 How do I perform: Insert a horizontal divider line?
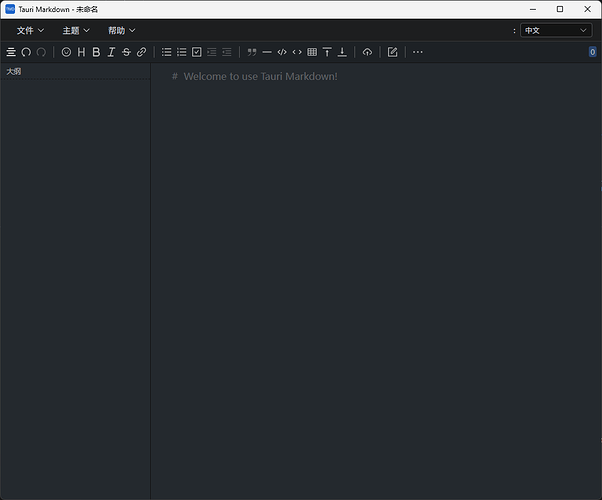[x=267, y=52]
